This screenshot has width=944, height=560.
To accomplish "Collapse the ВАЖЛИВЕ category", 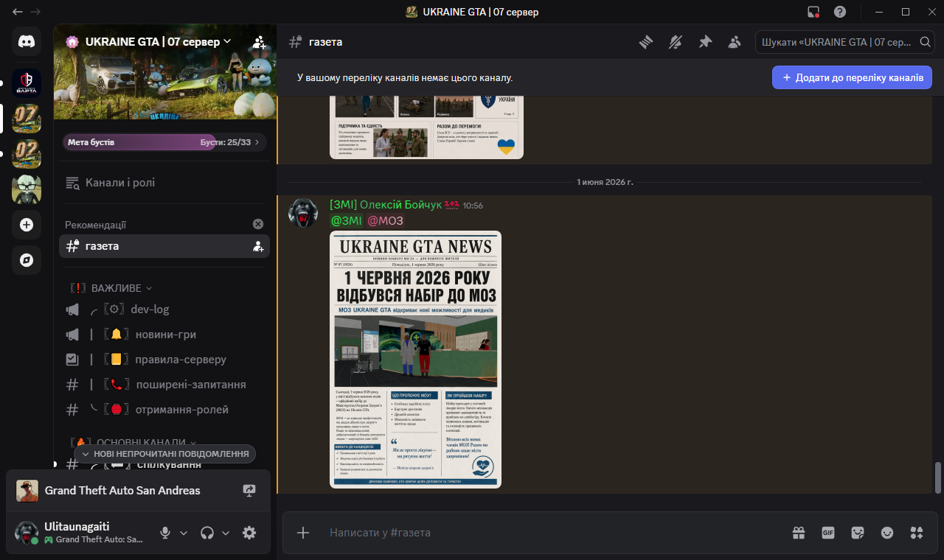I will coord(111,287).
